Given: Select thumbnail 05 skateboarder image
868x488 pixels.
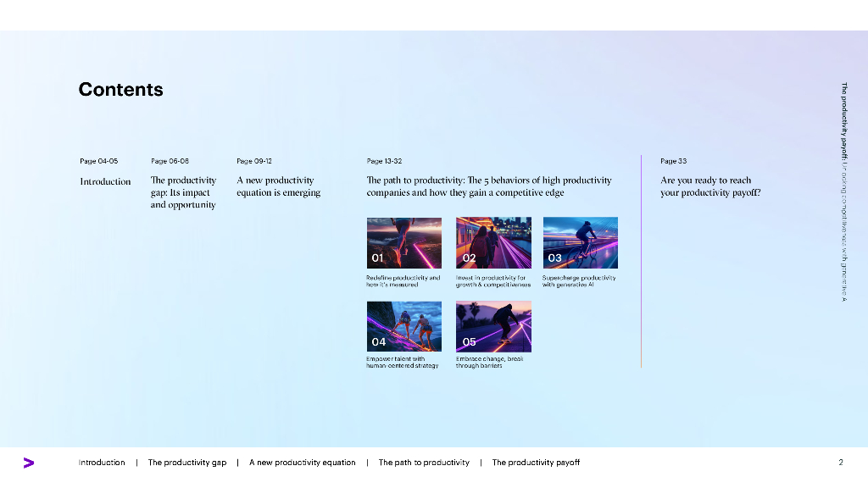Looking at the screenshot, I should coord(493,326).
